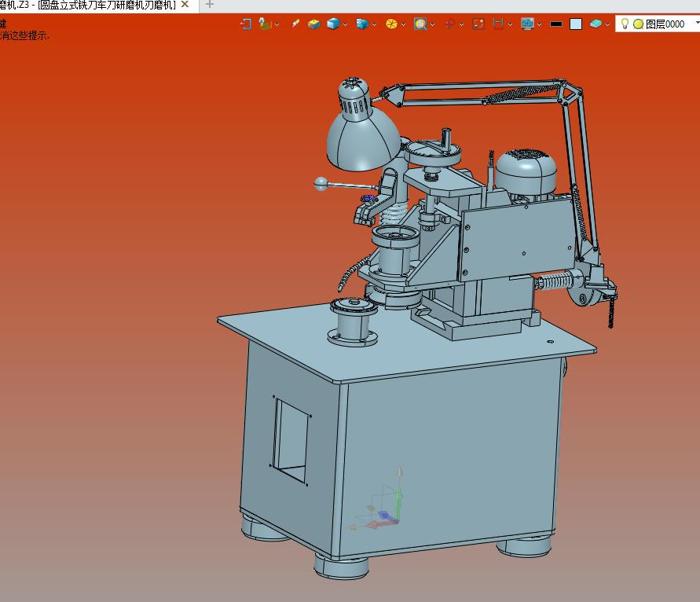Viewport: 700px width, 602px height.
Task: Pick the black line color swatch
Action: coord(556,24)
